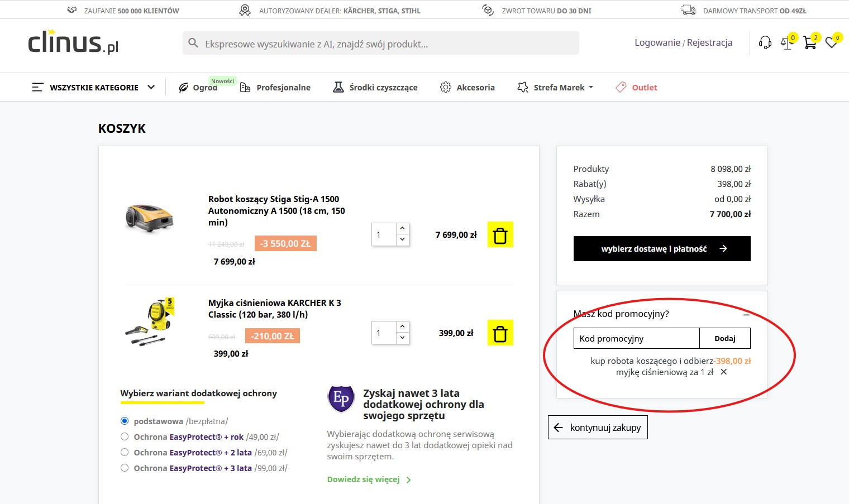Click kontynuuj zakupy button
849x504 pixels.
[598, 428]
